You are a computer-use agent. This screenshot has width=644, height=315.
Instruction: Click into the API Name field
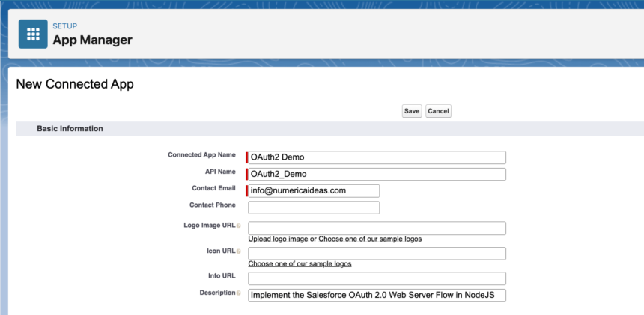pos(377,175)
